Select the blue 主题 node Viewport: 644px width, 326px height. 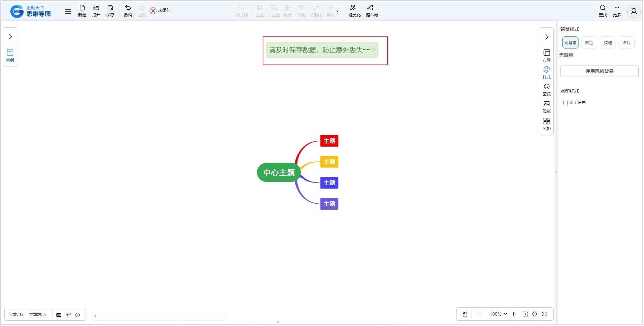click(330, 183)
